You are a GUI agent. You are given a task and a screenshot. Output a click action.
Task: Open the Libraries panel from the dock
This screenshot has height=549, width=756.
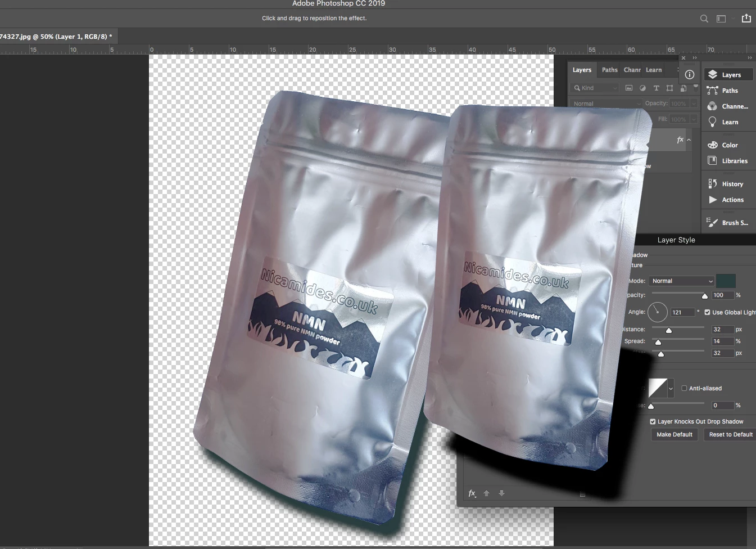click(x=728, y=161)
